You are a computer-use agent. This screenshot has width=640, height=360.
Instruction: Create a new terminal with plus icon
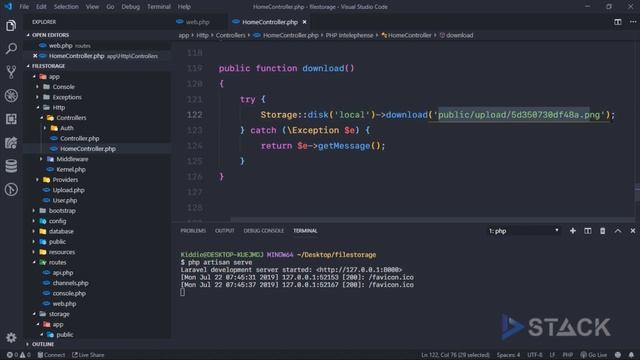pyautogui.click(x=573, y=231)
